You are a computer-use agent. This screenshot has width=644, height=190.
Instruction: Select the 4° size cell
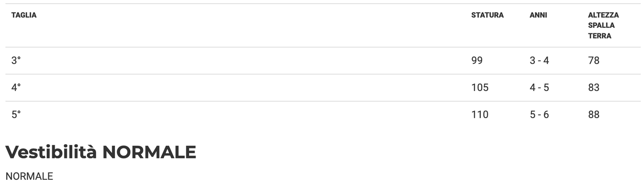click(x=16, y=87)
